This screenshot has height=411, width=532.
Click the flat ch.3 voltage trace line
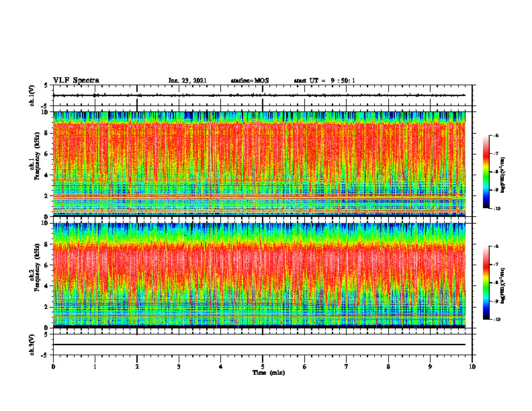click(x=259, y=345)
